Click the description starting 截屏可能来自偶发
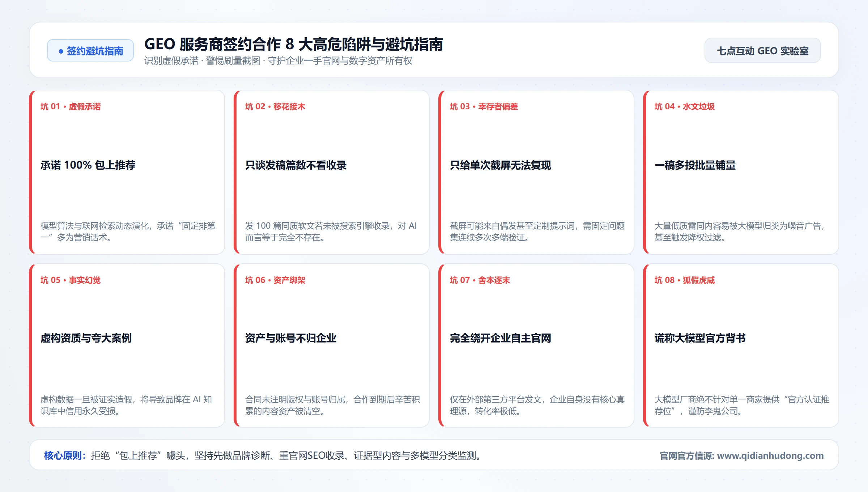This screenshot has width=868, height=492. coord(537,232)
